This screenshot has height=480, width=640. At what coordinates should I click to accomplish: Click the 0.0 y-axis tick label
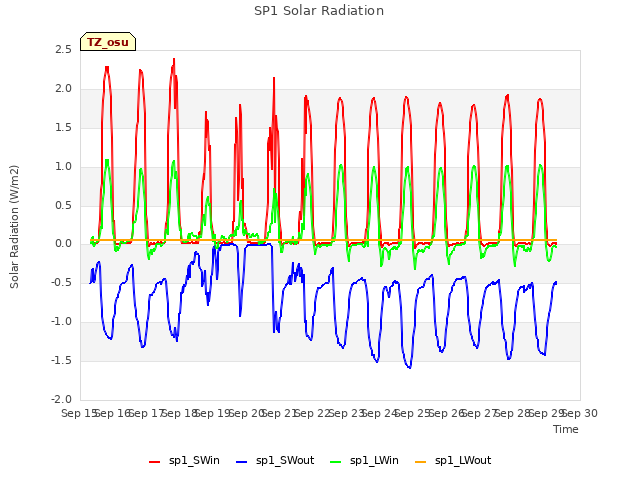(63, 244)
